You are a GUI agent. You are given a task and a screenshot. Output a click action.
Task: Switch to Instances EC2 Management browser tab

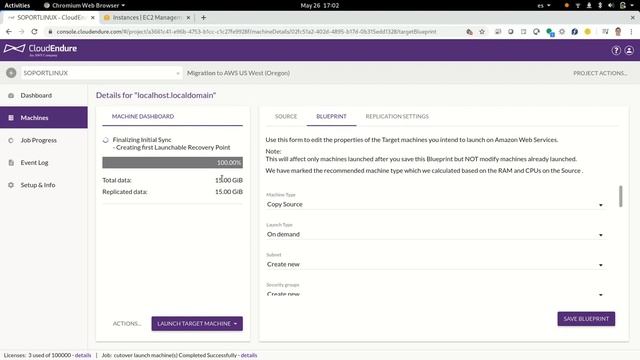tap(147, 18)
